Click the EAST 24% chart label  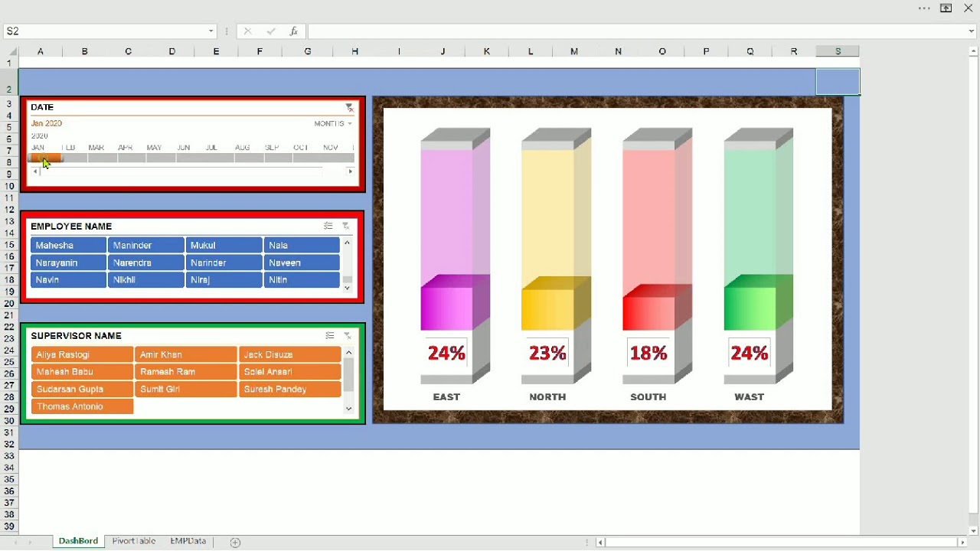point(447,353)
